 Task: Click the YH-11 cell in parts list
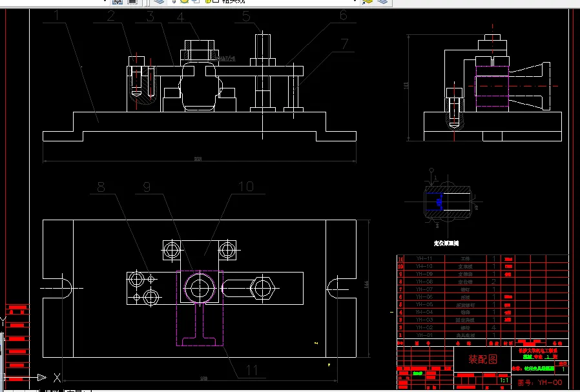424,258
